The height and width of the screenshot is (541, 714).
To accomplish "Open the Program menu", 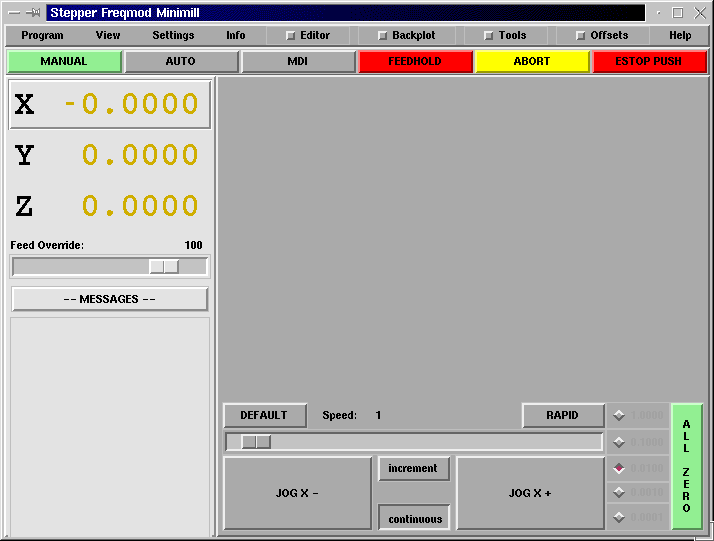I will pyautogui.click(x=42, y=35).
